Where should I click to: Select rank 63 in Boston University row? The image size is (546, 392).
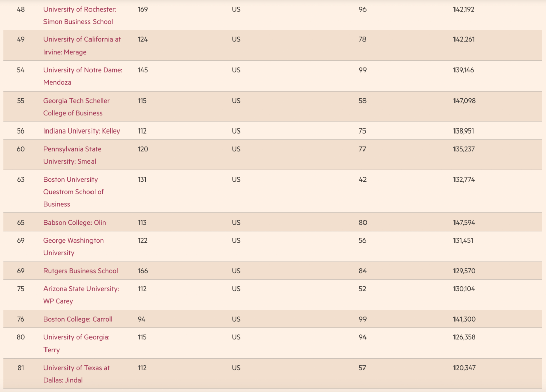pos(21,180)
